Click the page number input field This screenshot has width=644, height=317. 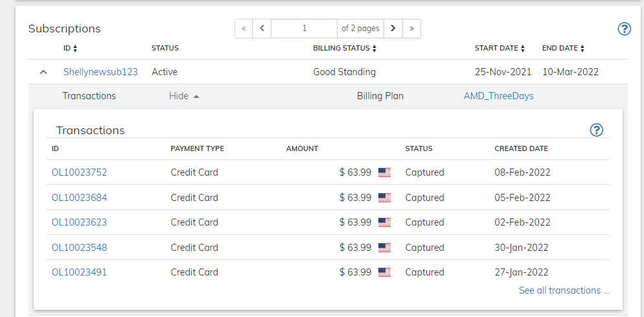(304, 29)
